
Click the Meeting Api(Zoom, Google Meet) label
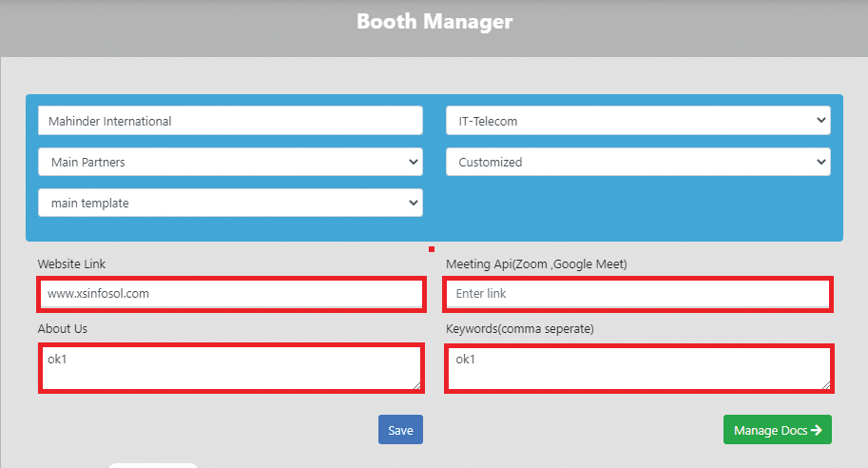pos(536,263)
